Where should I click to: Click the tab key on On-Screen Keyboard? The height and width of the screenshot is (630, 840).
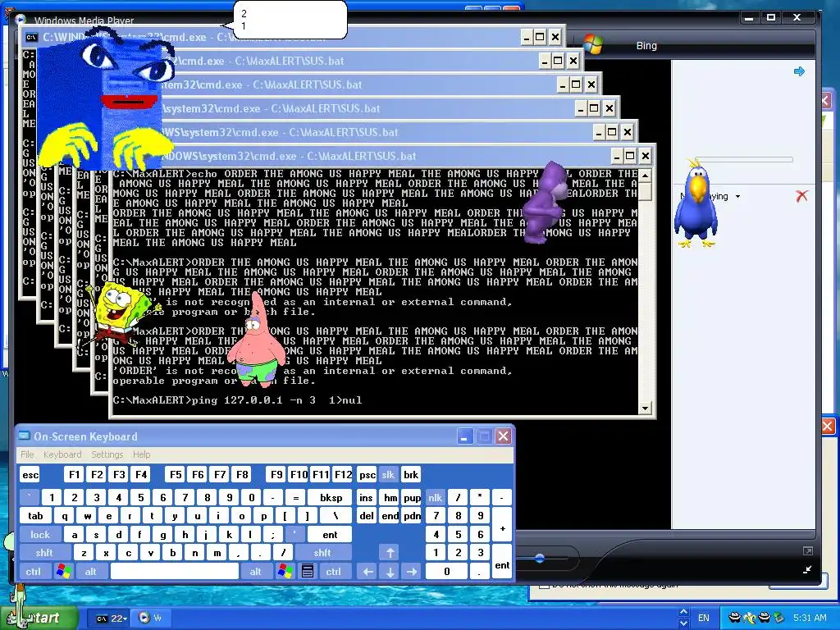pyautogui.click(x=35, y=516)
